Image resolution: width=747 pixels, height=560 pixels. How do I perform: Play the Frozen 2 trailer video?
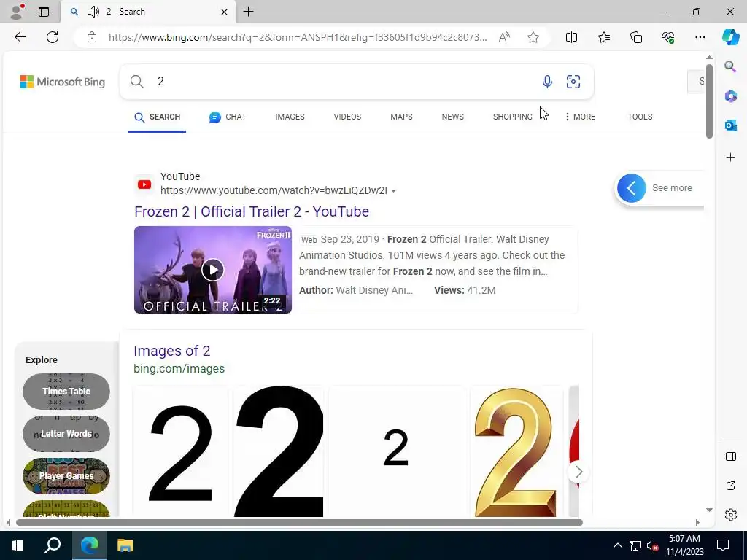[x=212, y=270]
